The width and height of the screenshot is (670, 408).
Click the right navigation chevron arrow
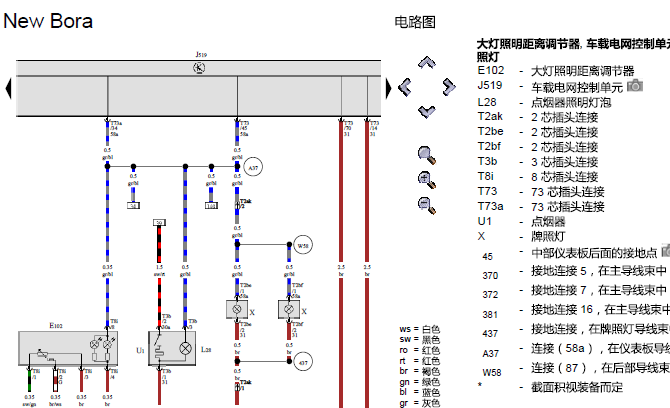pyautogui.click(x=449, y=87)
